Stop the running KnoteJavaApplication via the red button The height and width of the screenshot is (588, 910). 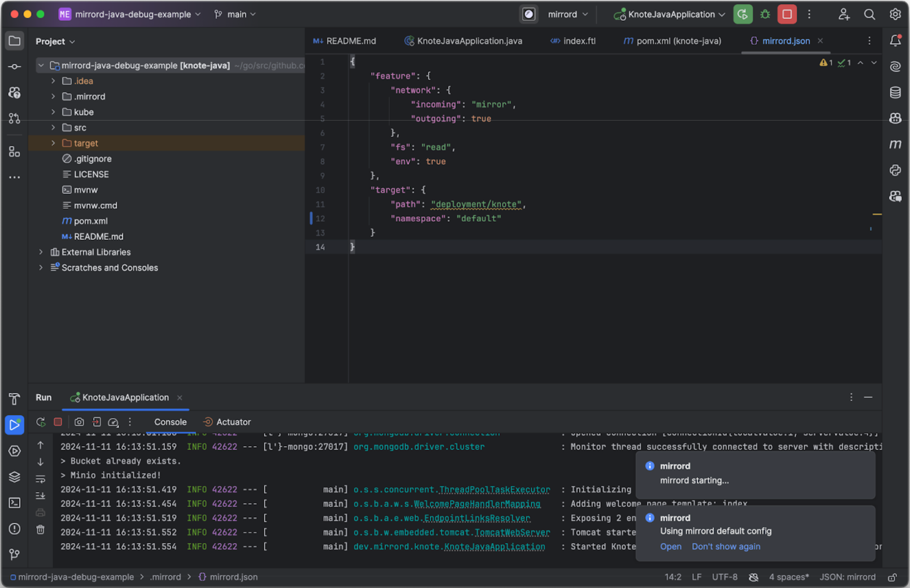[787, 15]
